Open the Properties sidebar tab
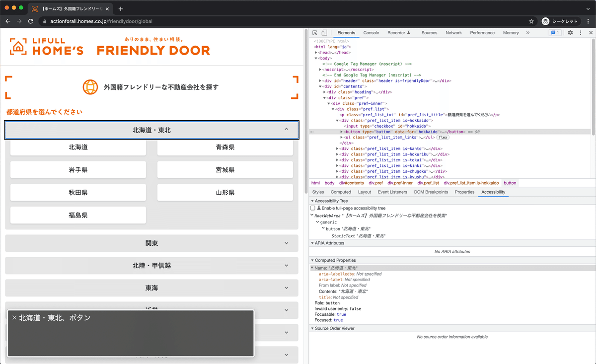 point(464,192)
